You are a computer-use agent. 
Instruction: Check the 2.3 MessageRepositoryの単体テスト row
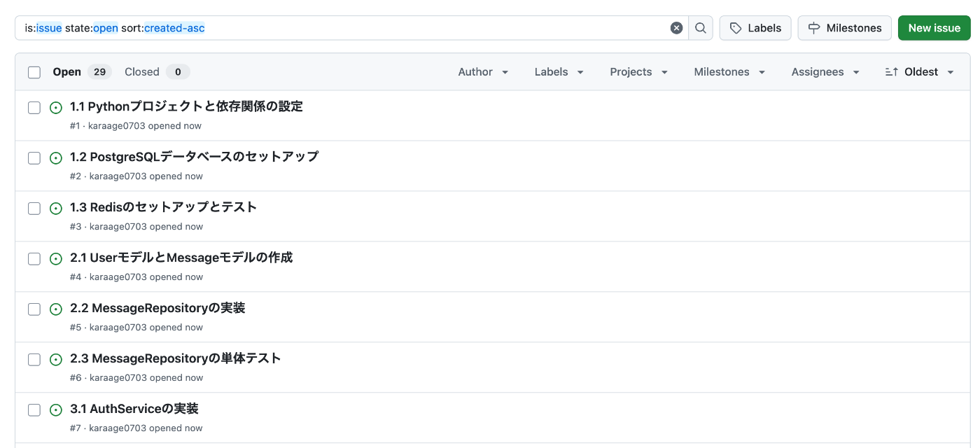pyautogui.click(x=34, y=360)
